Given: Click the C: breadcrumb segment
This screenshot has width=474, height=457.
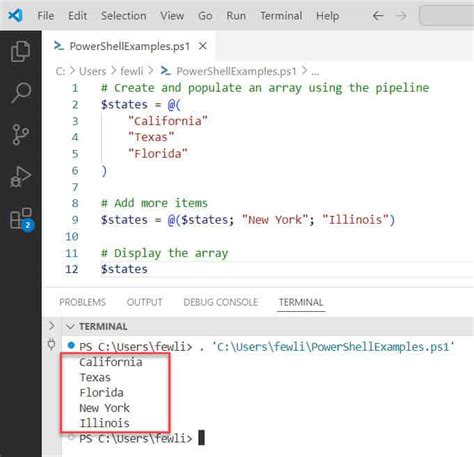Looking at the screenshot, I should click(60, 71).
